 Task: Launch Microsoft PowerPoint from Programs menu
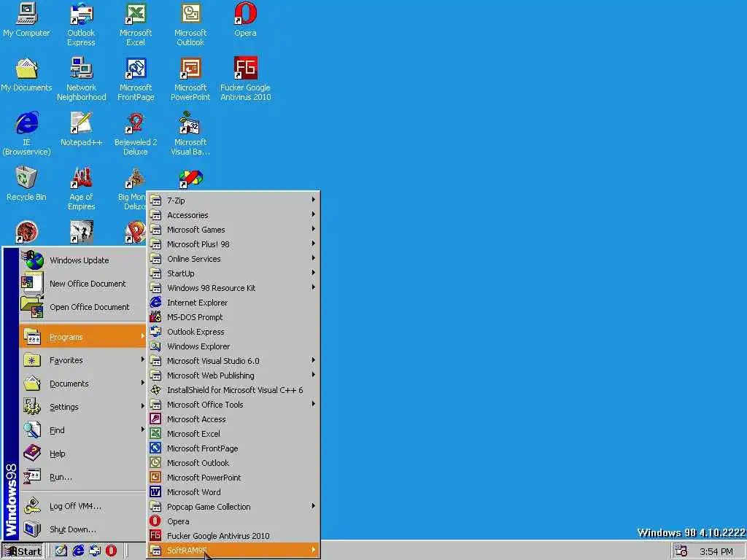[x=233, y=478]
